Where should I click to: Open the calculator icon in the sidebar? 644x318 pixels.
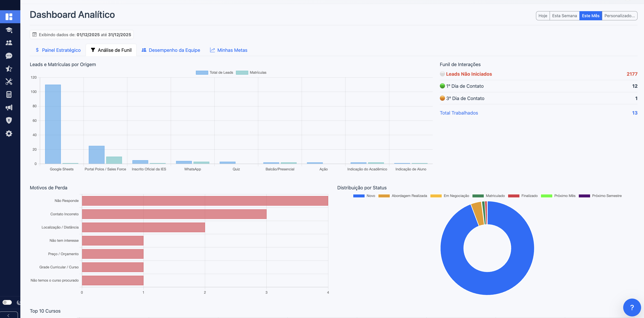click(9, 94)
